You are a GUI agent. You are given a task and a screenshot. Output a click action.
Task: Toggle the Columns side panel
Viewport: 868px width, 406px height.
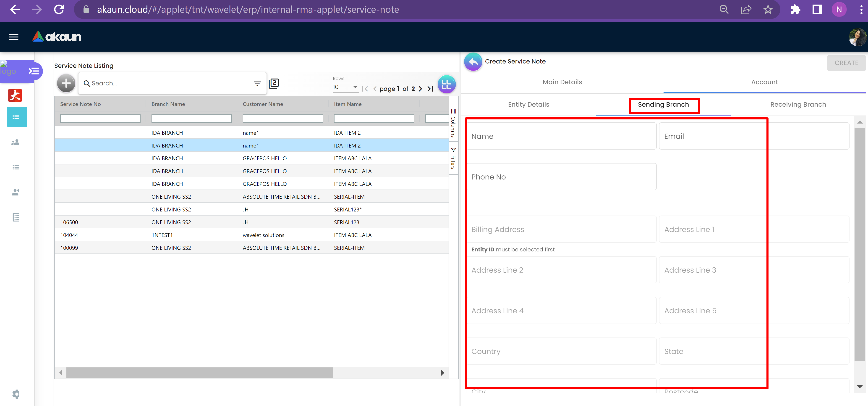click(x=454, y=123)
